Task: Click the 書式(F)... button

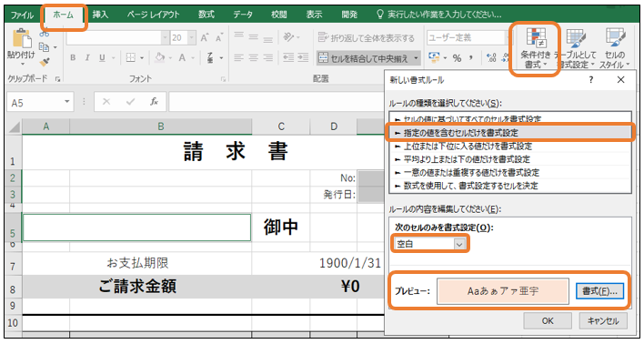Action: pyautogui.click(x=599, y=291)
